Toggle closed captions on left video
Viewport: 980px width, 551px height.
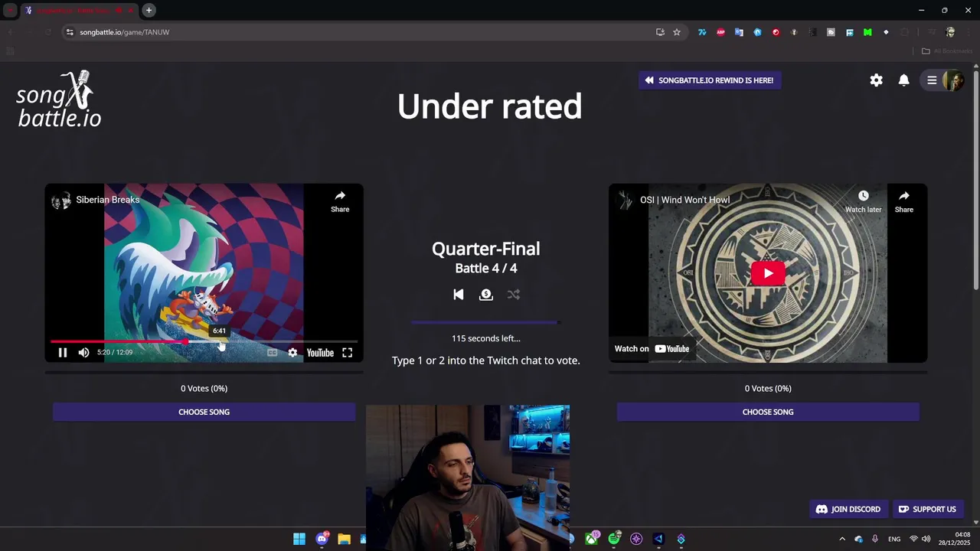pyautogui.click(x=272, y=353)
